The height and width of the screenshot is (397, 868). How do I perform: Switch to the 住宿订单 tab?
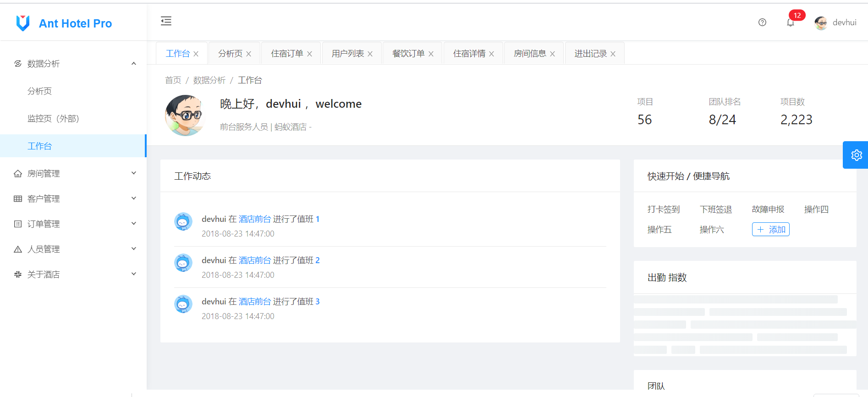[287, 54]
